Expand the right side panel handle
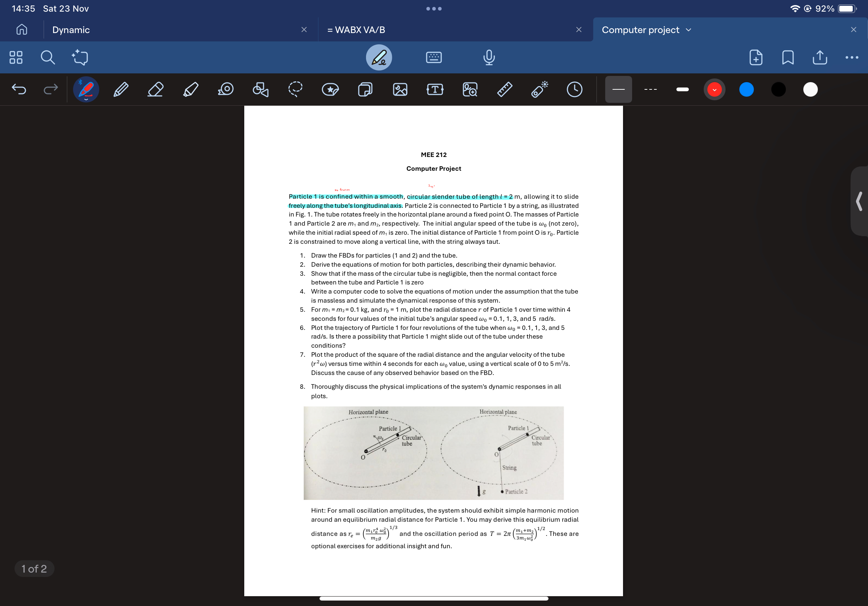This screenshot has height=606, width=868. [859, 201]
